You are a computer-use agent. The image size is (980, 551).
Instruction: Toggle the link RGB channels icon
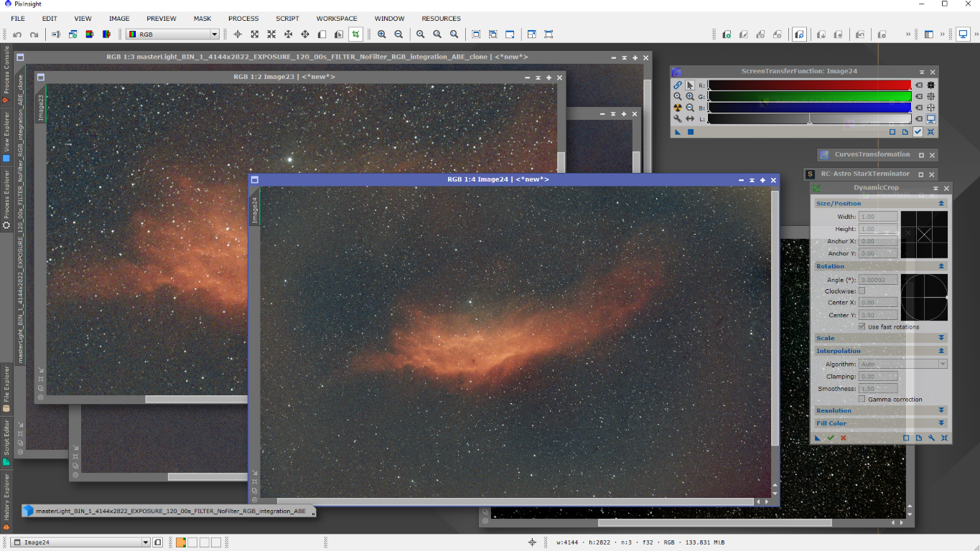point(678,85)
